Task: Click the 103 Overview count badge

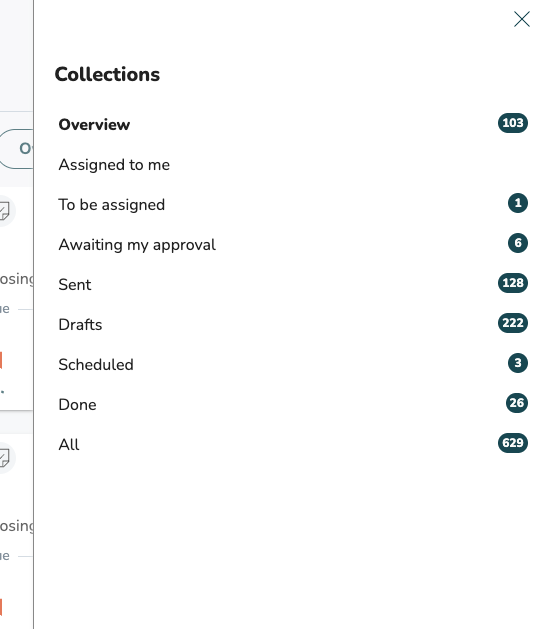Action: (513, 123)
